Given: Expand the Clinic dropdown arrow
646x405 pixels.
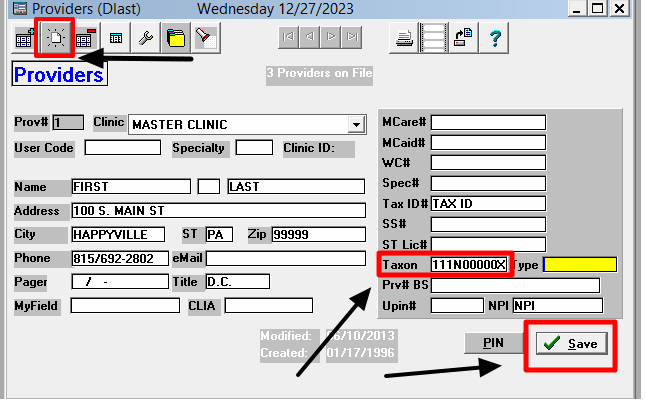Looking at the screenshot, I should point(354,125).
